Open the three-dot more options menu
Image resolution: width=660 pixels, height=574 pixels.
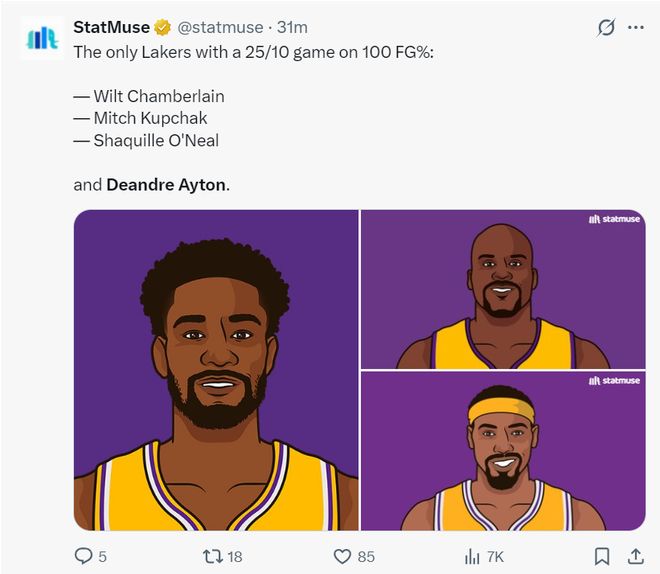pyautogui.click(x=636, y=28)
